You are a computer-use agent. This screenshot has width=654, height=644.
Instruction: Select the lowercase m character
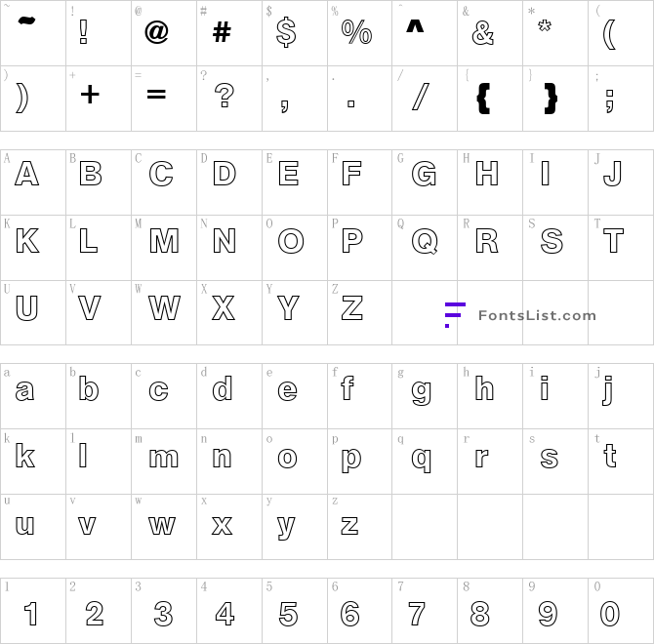click(x=163, y=457)
